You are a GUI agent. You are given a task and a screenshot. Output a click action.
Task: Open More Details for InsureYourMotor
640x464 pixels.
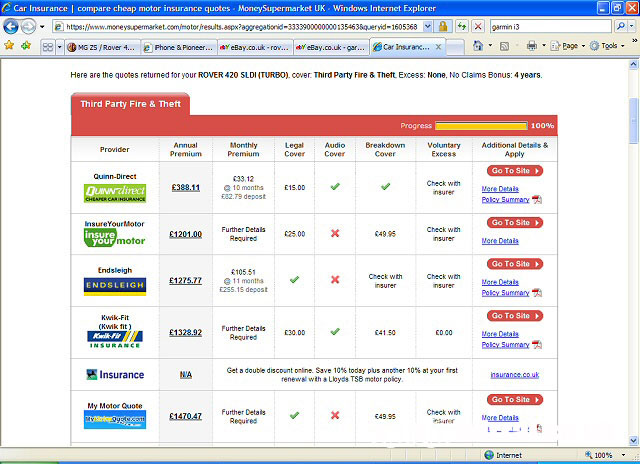(500, 241)
